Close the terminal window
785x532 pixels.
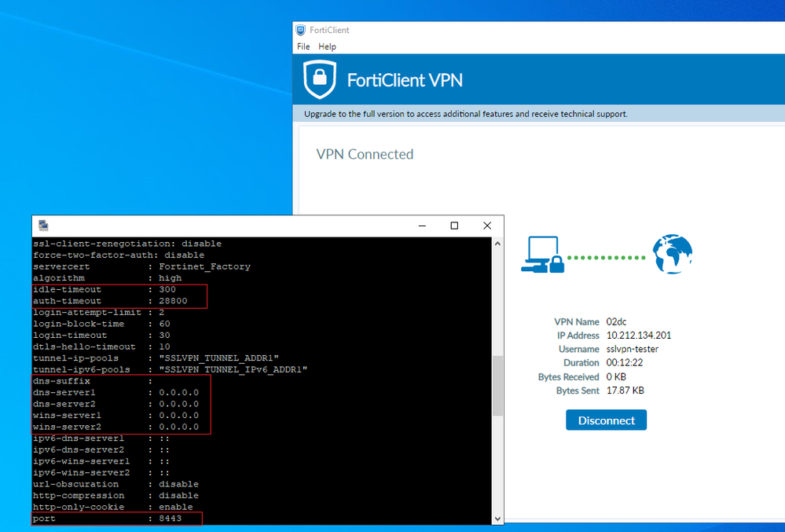tap(487, 226)
